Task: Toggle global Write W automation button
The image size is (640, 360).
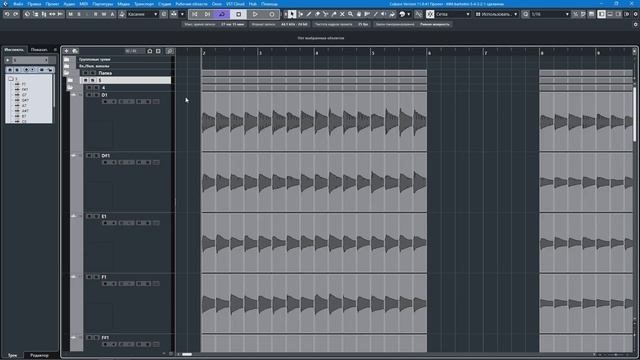Action: [x=104, y=14]
